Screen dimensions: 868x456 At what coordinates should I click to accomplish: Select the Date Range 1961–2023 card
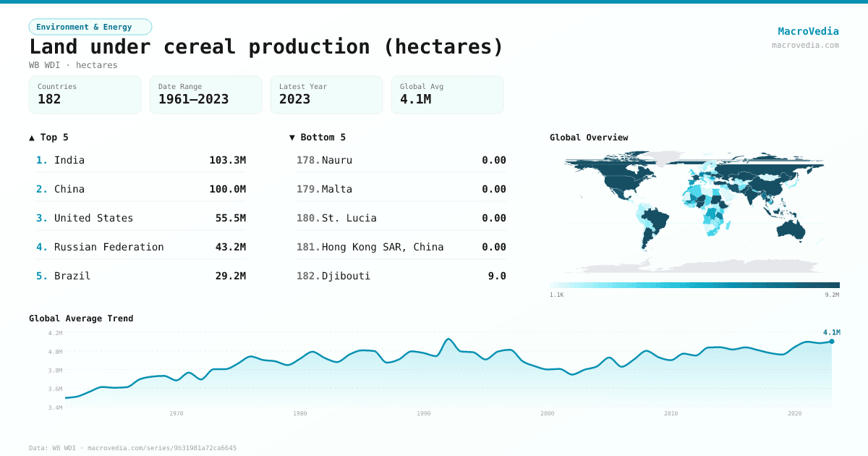(x=205, y=95)
